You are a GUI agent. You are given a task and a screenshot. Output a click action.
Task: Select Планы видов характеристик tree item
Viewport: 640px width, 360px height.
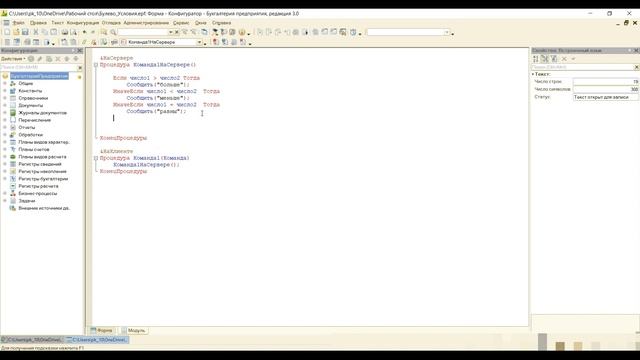tap(44, 142)
